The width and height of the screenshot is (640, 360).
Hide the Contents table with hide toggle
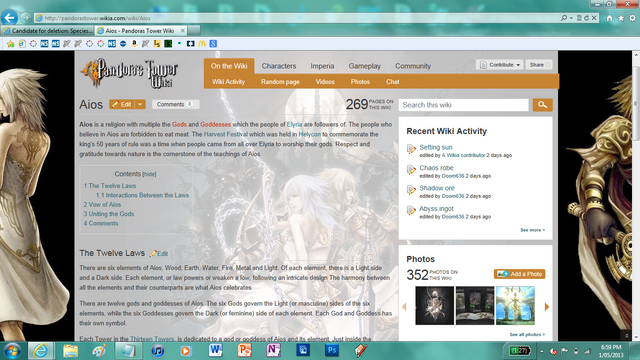coord(149,174)
